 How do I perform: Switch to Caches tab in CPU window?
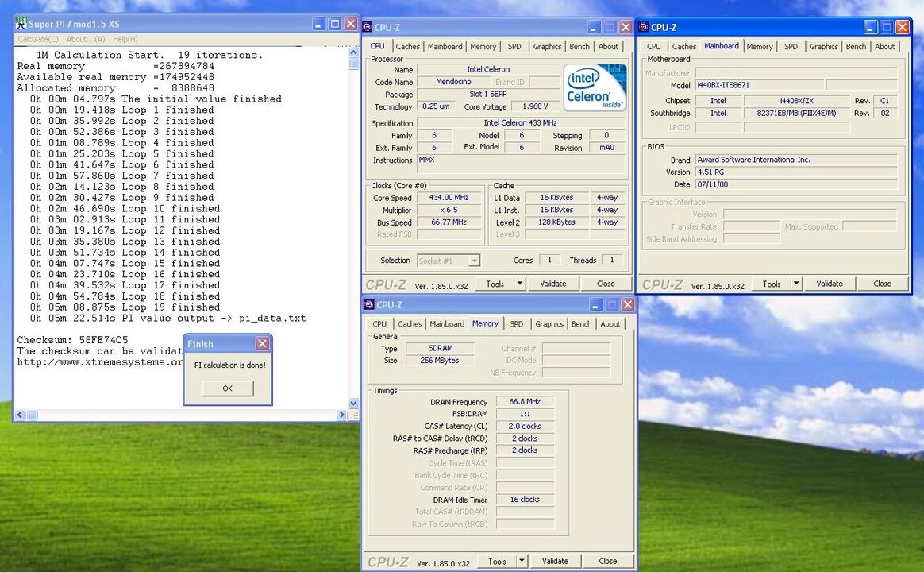point(408,47)
